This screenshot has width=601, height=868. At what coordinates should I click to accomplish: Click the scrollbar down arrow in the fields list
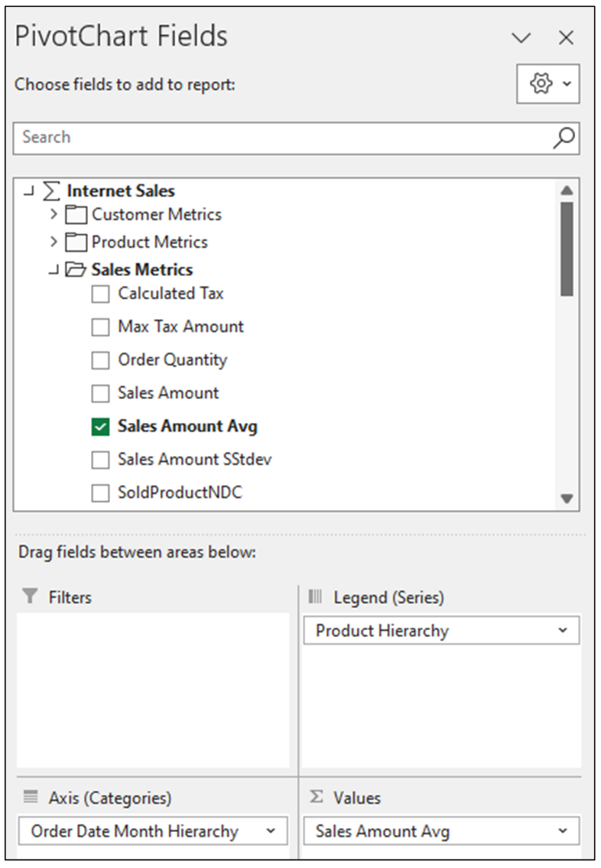click(x=567, y=499)
